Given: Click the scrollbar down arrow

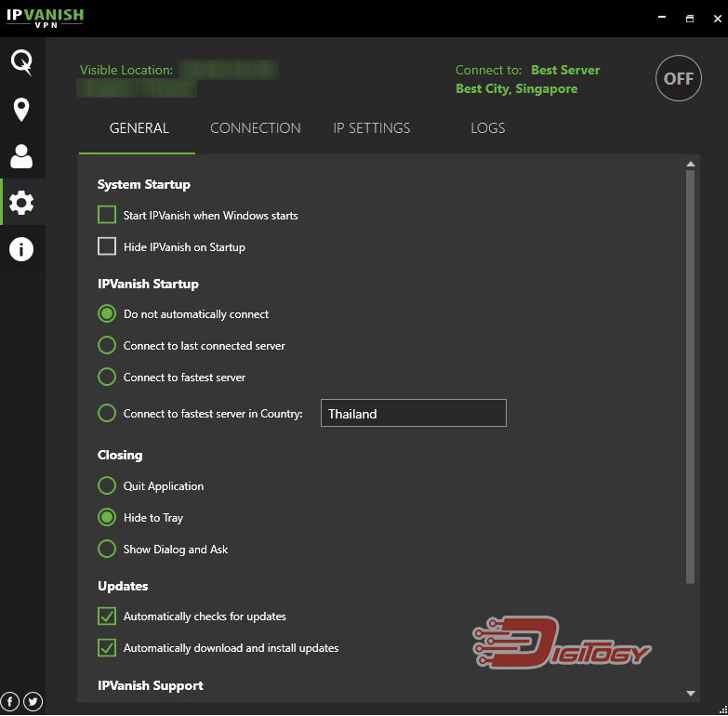Looking at the screenshot, I should [691, 694].
